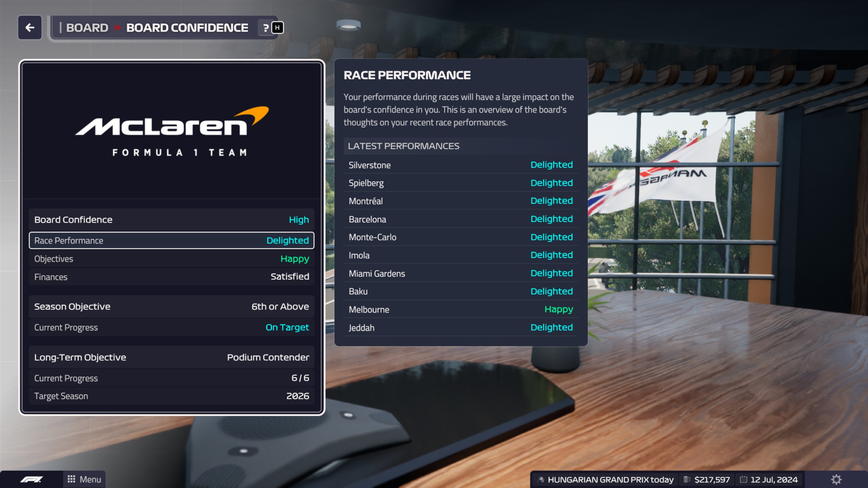Click the BOARD breadcrumb link
The width and height of the screenshot is (868, 488).
tap(87, 28)
